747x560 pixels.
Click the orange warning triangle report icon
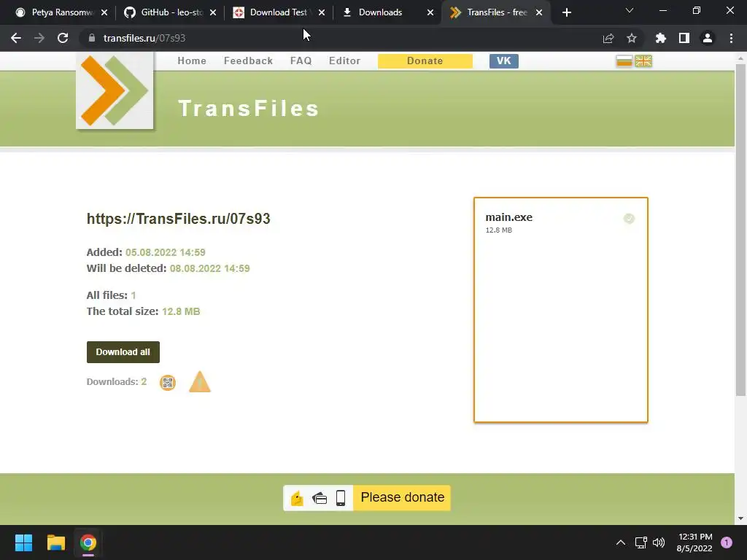click(200, 382)
